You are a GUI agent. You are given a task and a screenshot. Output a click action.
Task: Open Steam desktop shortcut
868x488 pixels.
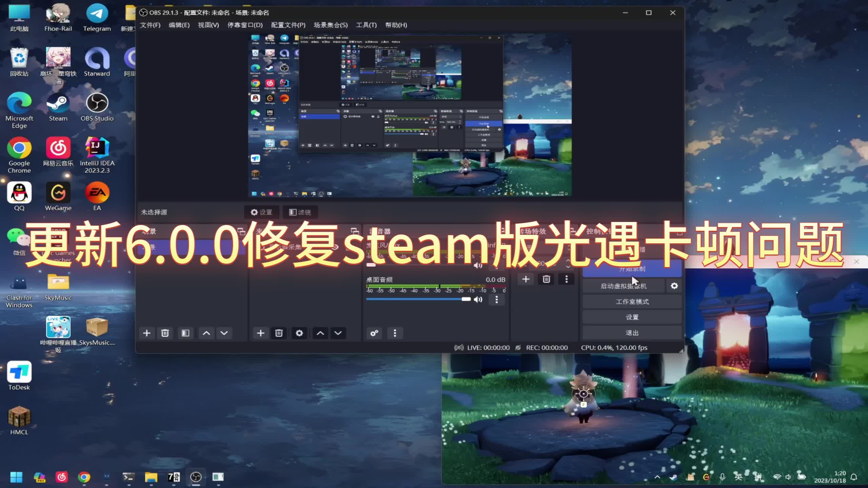tap(58, 107)
